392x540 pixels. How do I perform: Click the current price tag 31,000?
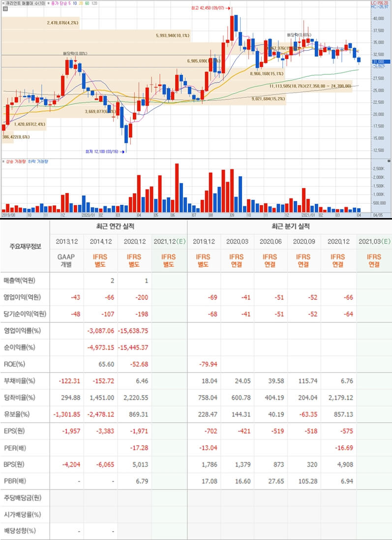click(381, 62)
